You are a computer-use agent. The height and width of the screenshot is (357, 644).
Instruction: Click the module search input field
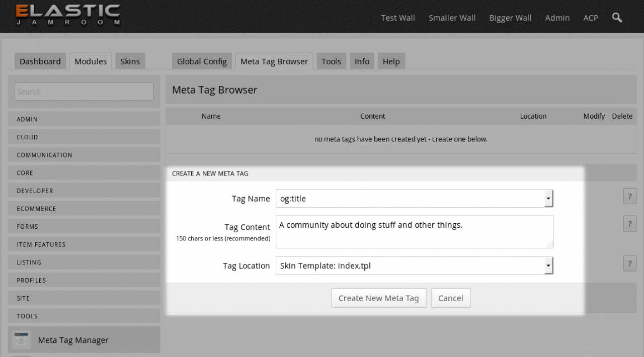pyautogui.click(x=84, y=92)
